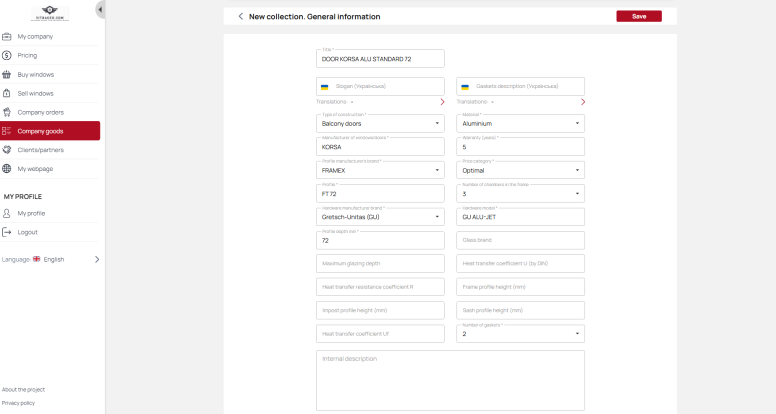This screenshot has width=776, height=414.
Task: Open Slogan translations with the red arrow
Action: pyautogui.click(x=442, y=102)
